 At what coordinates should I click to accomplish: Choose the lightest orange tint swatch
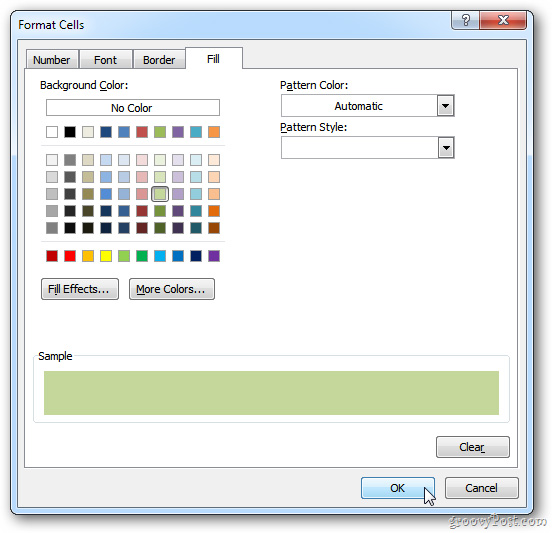point(214,160)
